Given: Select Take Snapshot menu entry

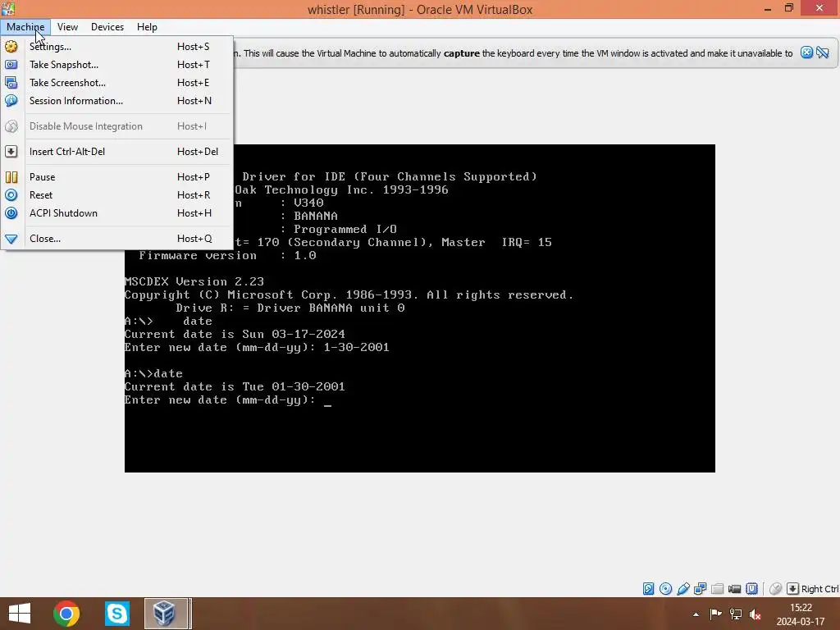Looking at the screenshot, I should click(116, 65).
